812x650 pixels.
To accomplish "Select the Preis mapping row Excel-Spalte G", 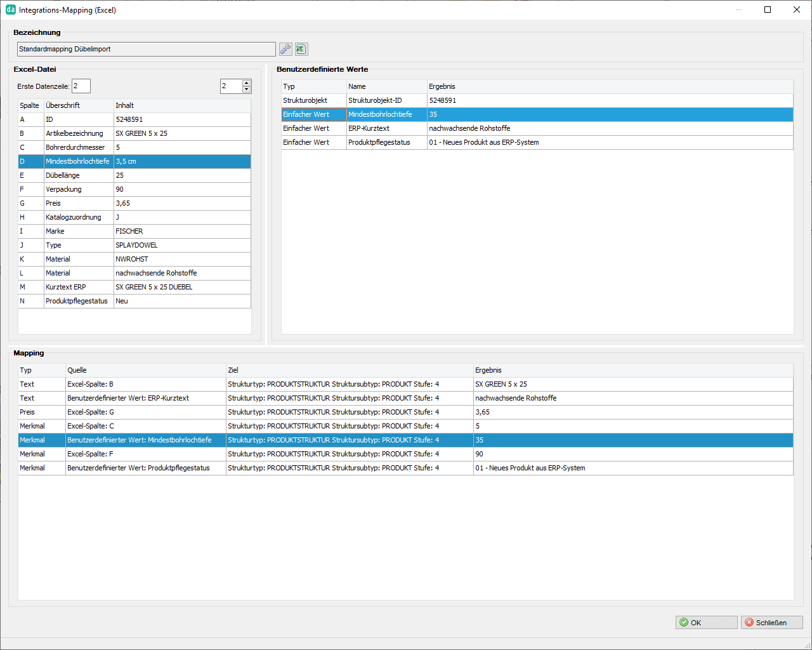I will (405, 412).
